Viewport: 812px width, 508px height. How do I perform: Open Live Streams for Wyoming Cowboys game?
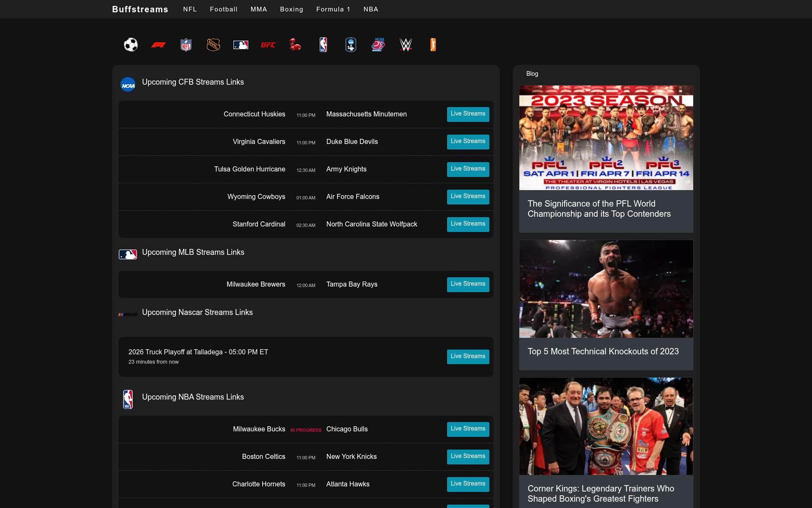point(468,197)
